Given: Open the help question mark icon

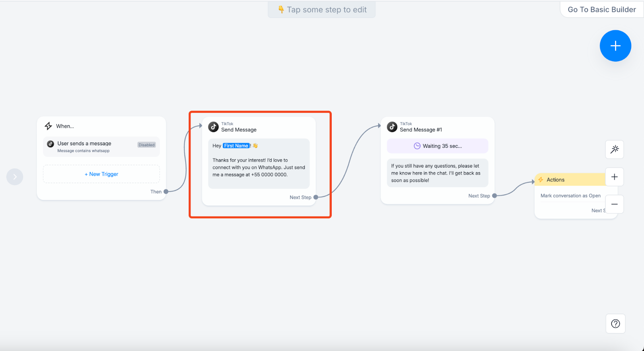Looking at the screenshot, I should (x=615, y=324).
